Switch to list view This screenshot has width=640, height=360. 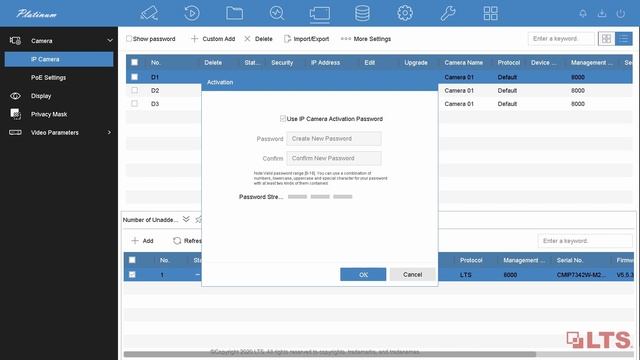click(624, 39)
